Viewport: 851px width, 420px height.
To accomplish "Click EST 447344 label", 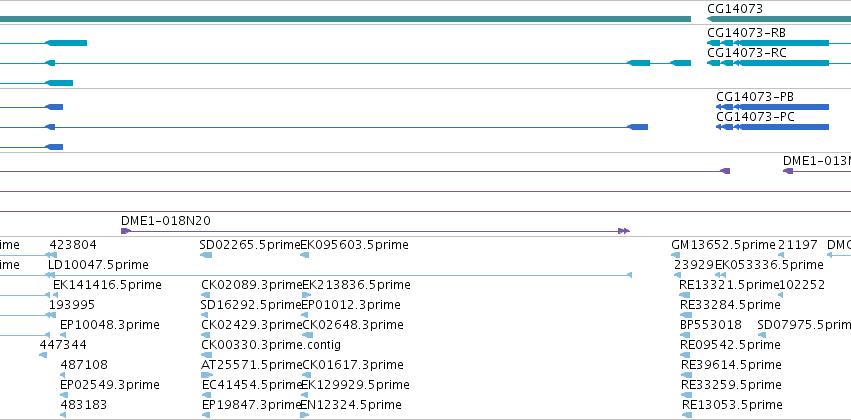I will click(x=63, y=345).
